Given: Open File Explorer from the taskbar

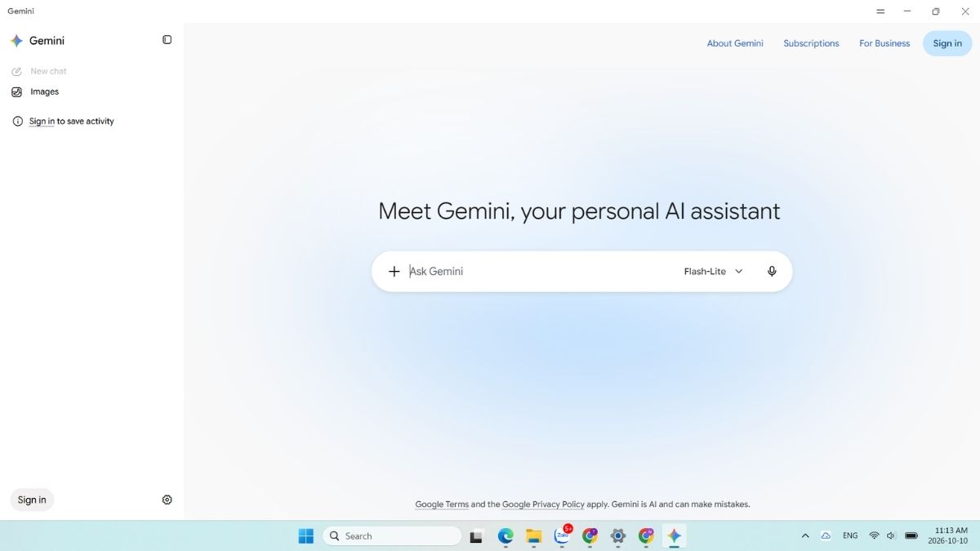Looking at the screenshot, I should point(534,536).
